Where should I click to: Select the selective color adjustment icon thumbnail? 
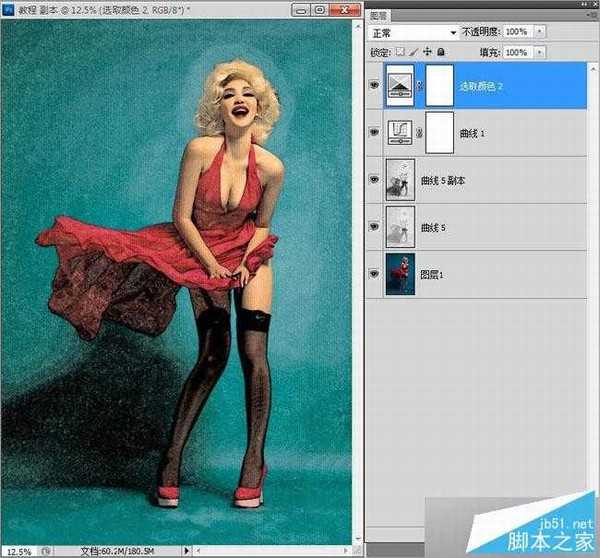coord(400,85)
